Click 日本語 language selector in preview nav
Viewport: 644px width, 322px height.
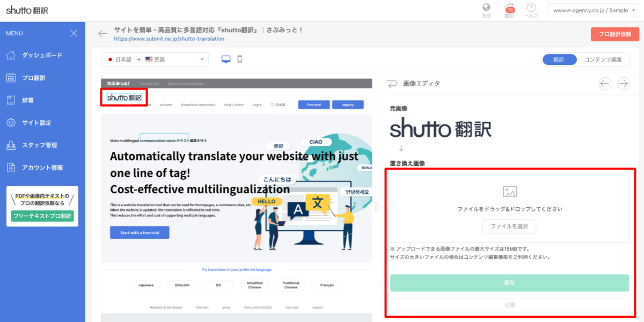pyautogui.click(x=278, y=105)
